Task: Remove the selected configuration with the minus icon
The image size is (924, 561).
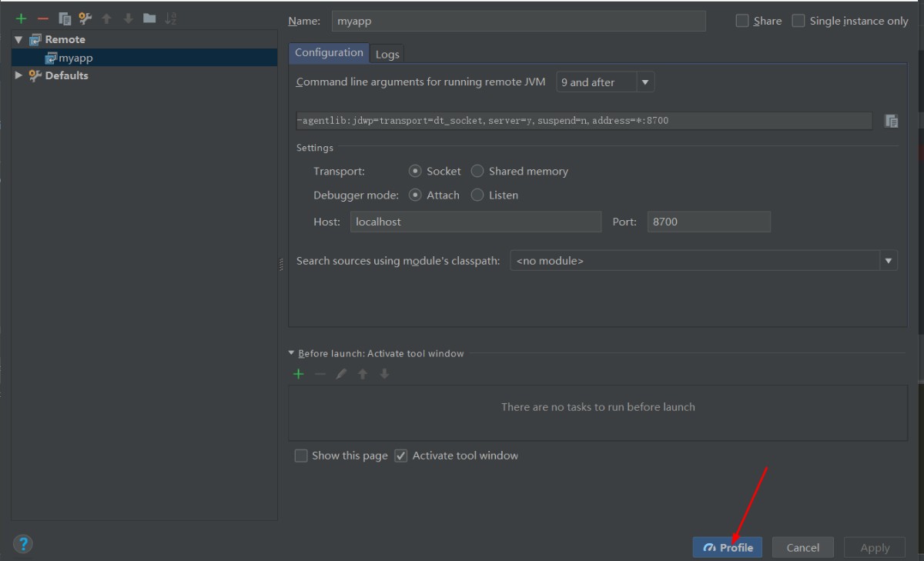Action: [42, 18]
